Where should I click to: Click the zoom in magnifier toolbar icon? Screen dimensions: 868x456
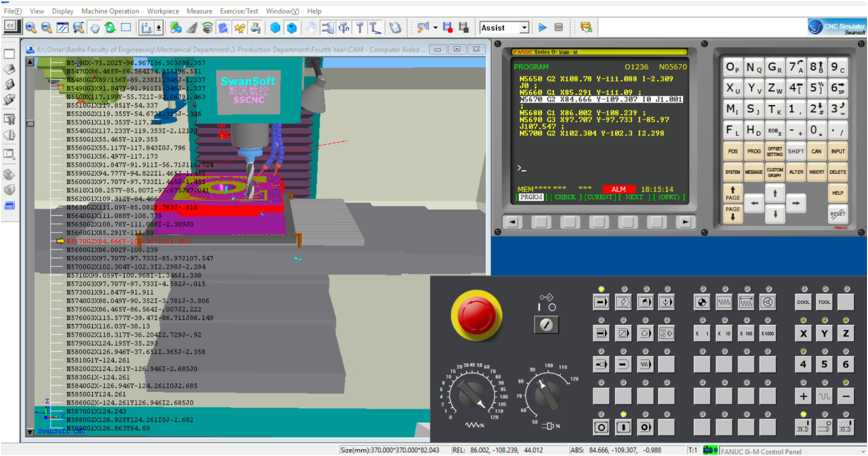click(31, 28)
